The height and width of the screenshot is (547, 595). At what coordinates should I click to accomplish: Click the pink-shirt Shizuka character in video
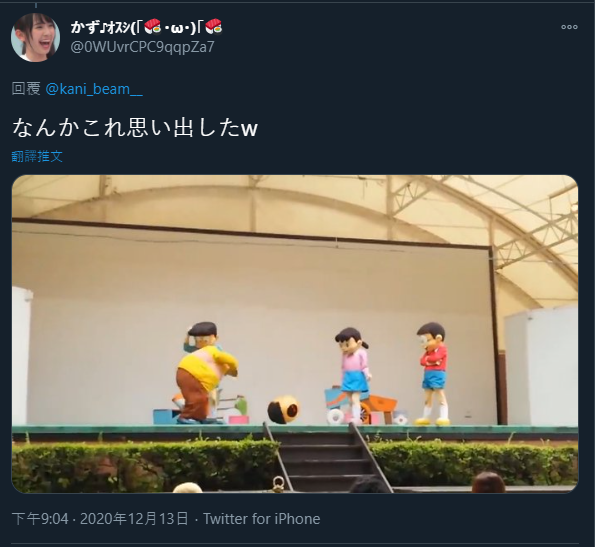[x=353, y=375]
